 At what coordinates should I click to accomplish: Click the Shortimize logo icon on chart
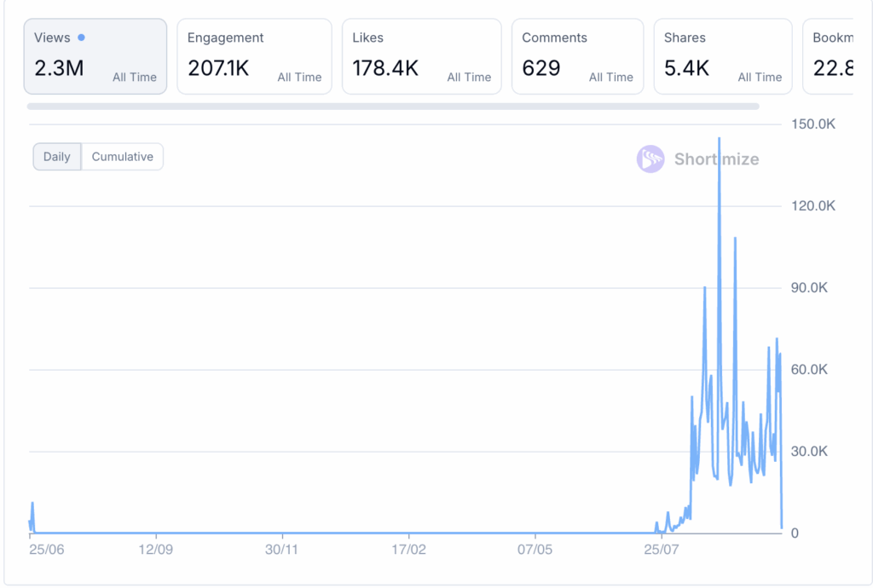[x=650, y=159]
